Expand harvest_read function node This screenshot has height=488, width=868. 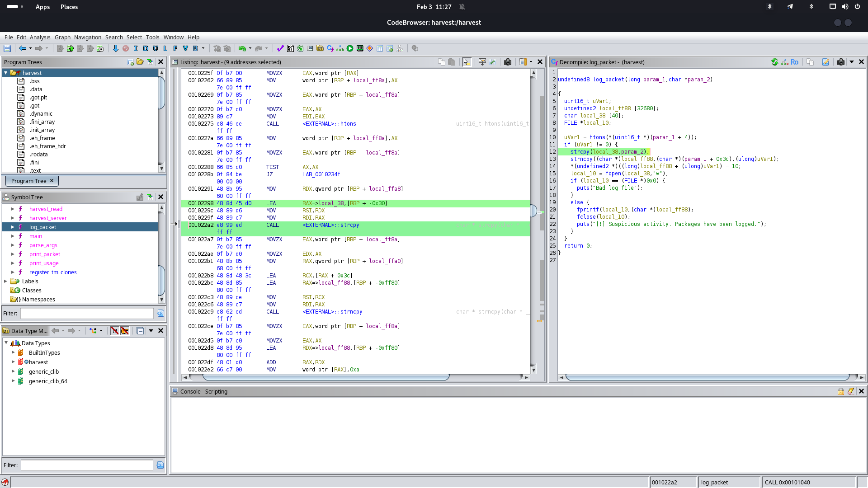pyautogui.click(x=13, y=209)
